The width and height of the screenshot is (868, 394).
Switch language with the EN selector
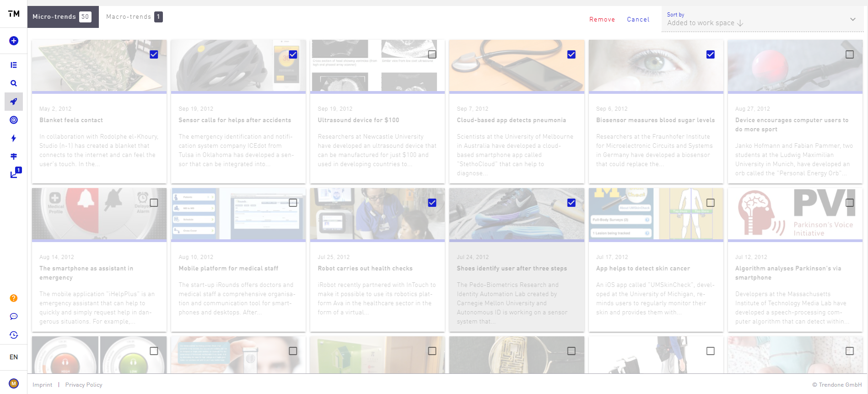click(x=14, y=357)
